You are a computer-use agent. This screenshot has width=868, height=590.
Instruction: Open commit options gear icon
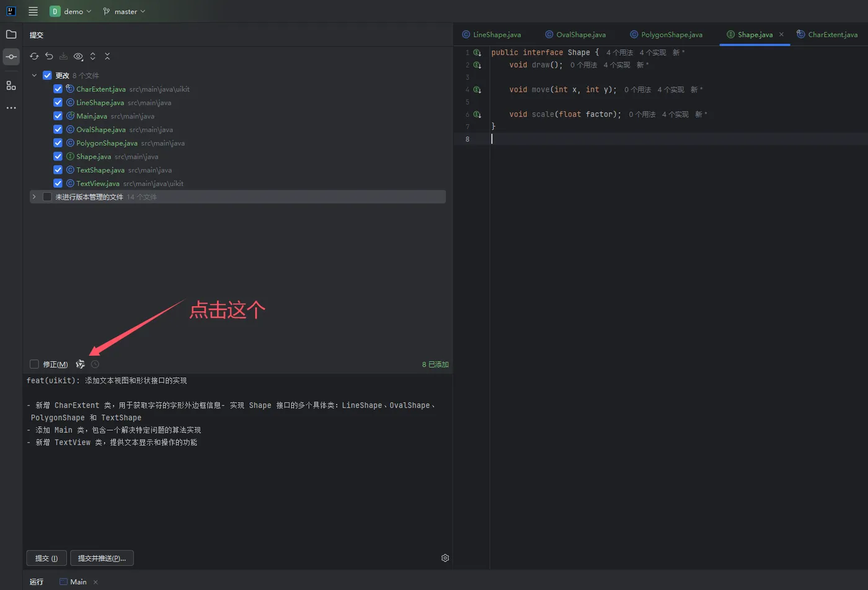click(445, 558)
